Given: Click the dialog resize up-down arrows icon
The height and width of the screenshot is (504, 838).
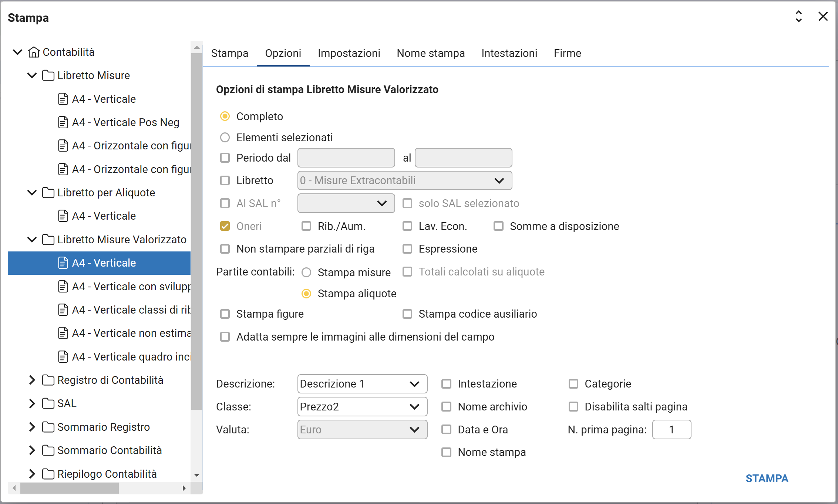Looking at the screenshot, I should [798, 17].
